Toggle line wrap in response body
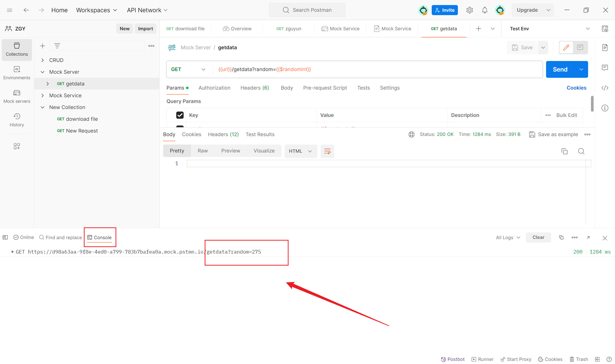This screenshot has height=364, width=615. [x=327, y=151]
